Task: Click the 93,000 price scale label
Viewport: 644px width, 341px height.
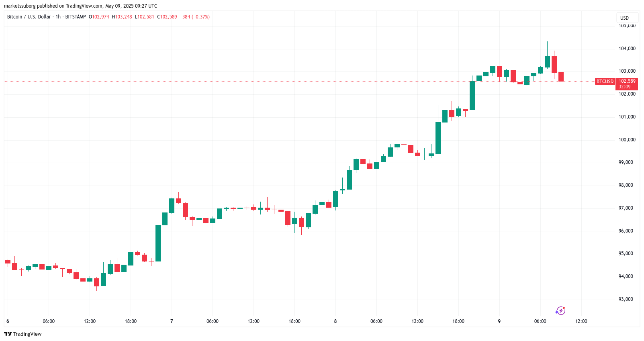Action: click(626, 299)
